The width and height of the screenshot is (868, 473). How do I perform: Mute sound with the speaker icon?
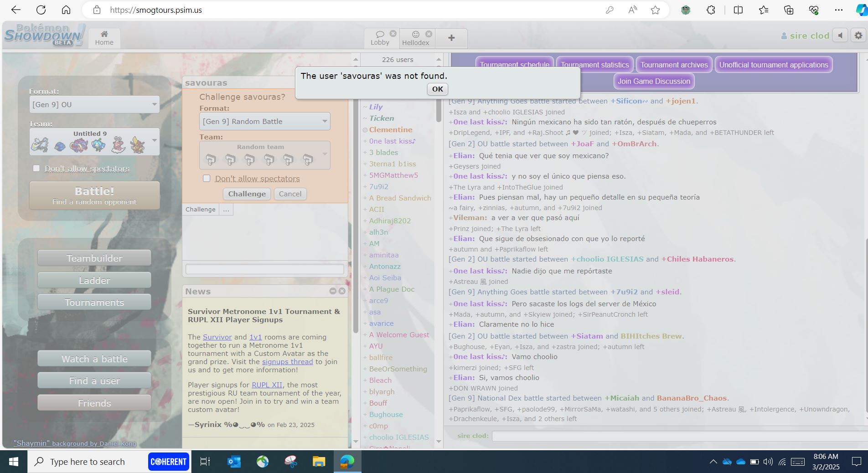[840, 36]
